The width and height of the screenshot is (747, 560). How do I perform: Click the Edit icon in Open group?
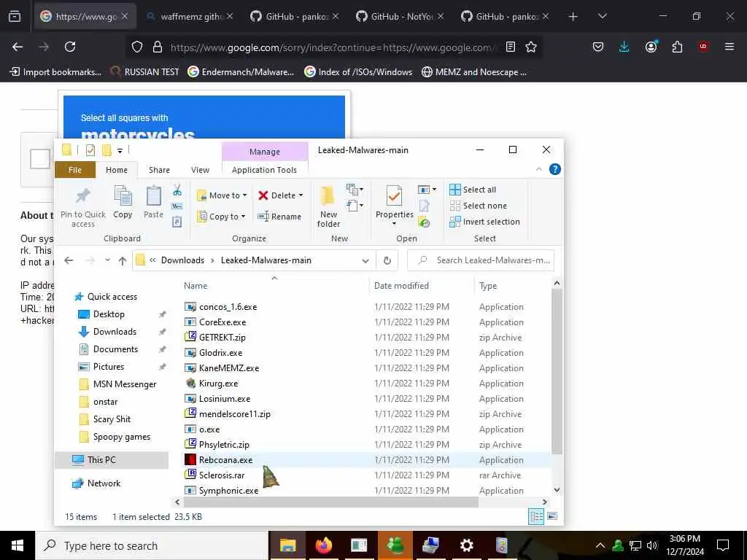coord(424,206)
